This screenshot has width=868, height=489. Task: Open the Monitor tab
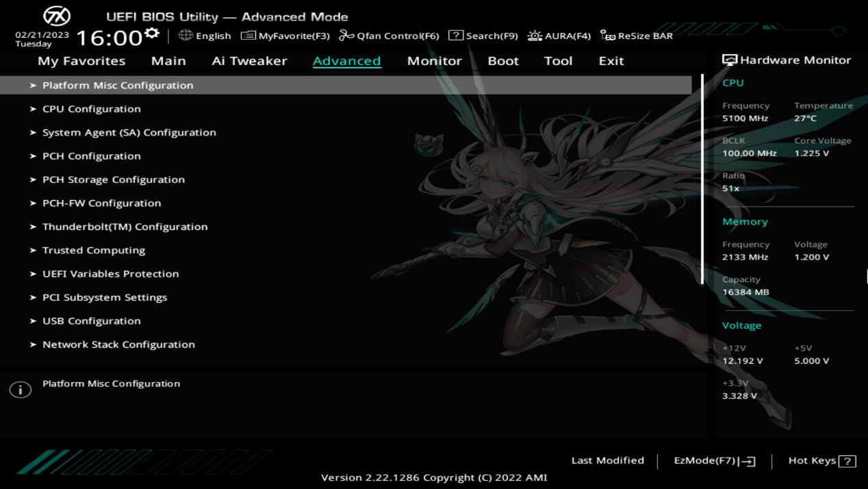[x=434, y=61]
